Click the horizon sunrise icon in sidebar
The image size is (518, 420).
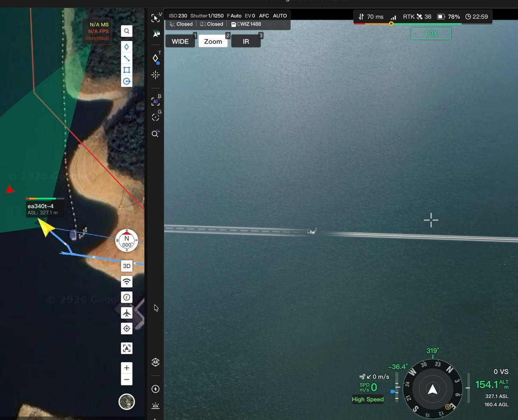tap(156, 406)
